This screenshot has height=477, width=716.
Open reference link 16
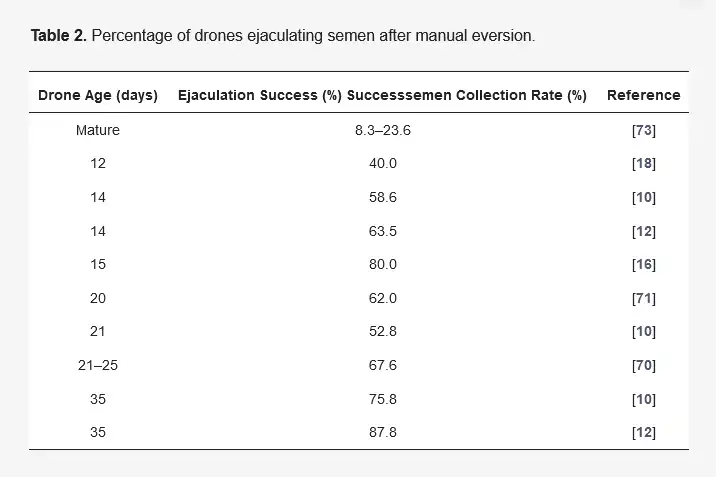[643, 264]
